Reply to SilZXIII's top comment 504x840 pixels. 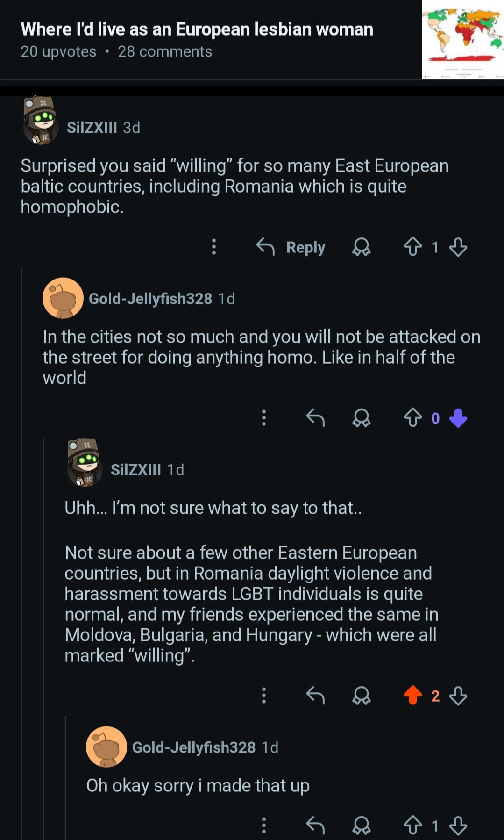click(291, 247)
